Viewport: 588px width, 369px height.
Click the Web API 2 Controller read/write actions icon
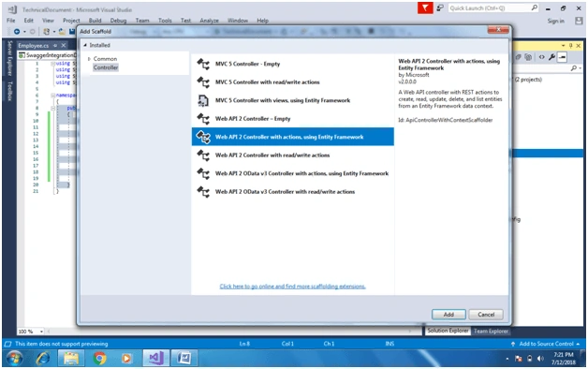point(203,155)
